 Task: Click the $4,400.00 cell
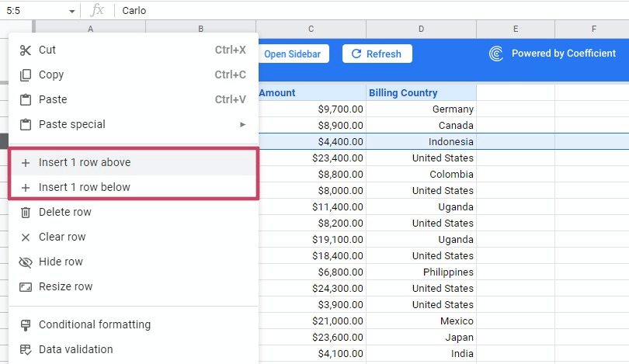coord(312,141)
